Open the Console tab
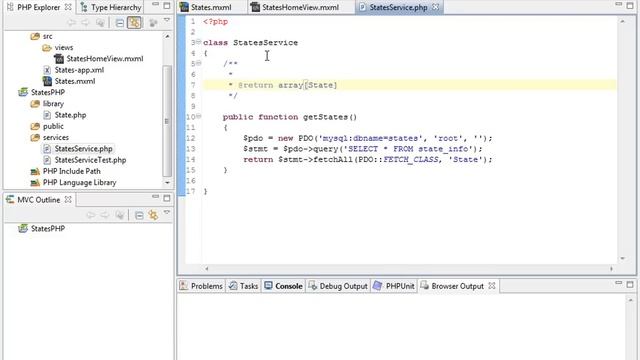Viewport: 640px width, 360px height. tap(284, 286)
